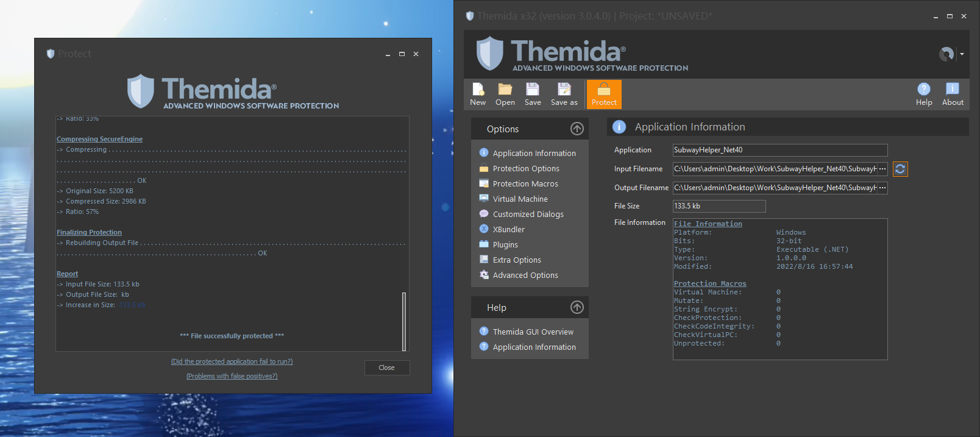Click the File Size field showing 133.5 kb
This screenshot has width=980, height=437.
click(719, 206)
